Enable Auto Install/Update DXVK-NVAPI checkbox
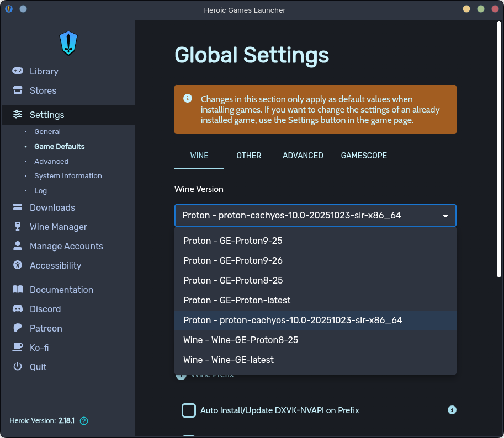Image resolution: width=504 pixels, height=438 pixels. coord(189,410)
